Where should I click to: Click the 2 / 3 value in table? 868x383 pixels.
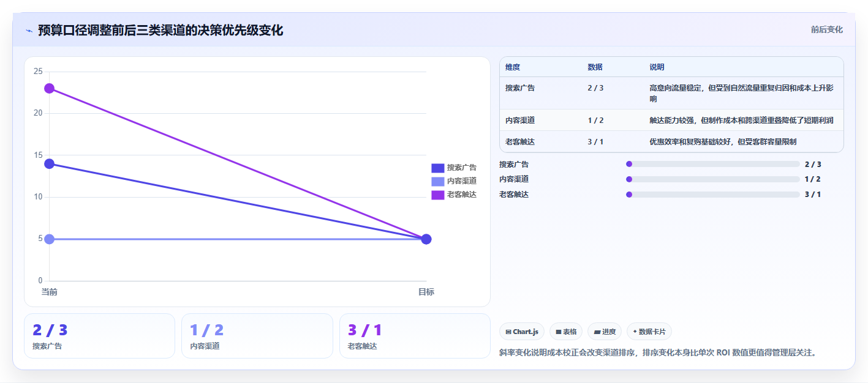595,88
